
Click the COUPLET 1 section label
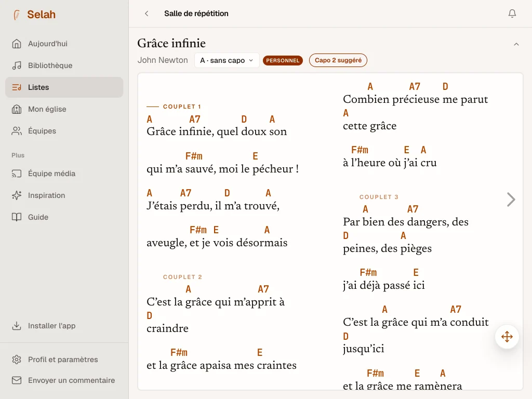(x=182, y=107)
